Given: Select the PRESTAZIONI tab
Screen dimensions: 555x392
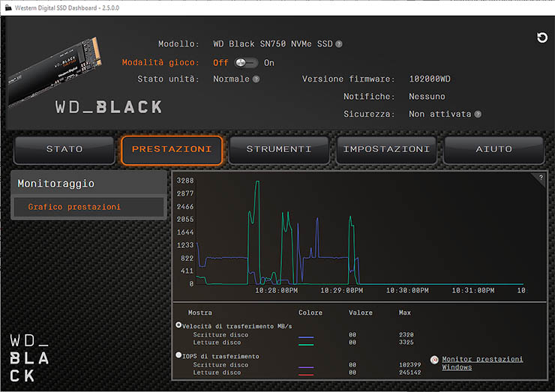Looking at the screenshot, I should (x=172, y=149).
